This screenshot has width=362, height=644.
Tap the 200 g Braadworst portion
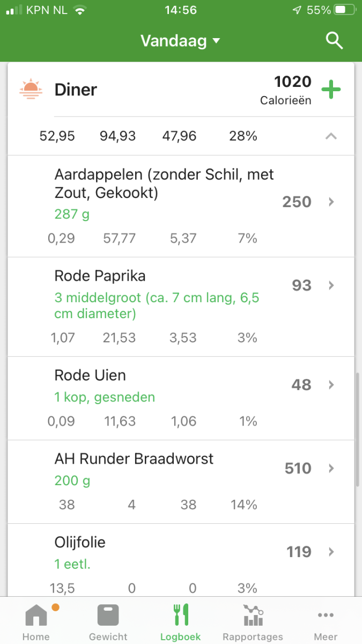click(x=72, y=481)
